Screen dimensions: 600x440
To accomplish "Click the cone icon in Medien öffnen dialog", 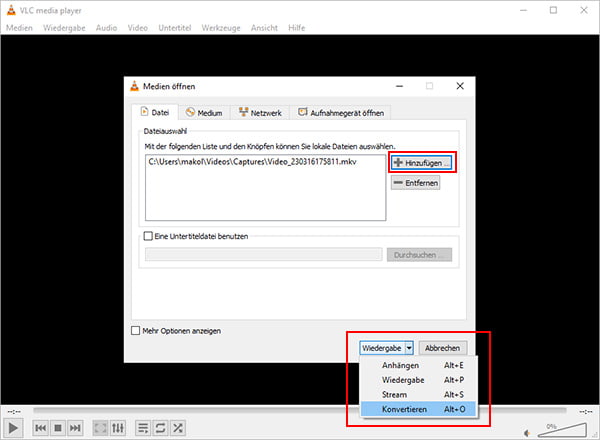I will 134,86.
